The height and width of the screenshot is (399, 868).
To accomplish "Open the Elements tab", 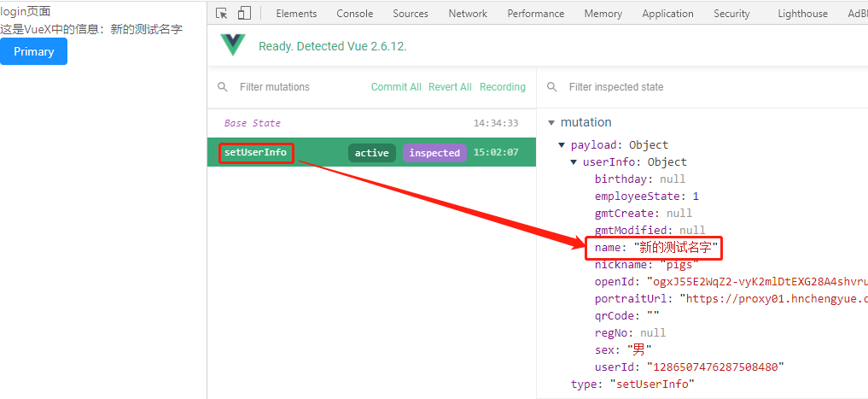I will [296, 14].
